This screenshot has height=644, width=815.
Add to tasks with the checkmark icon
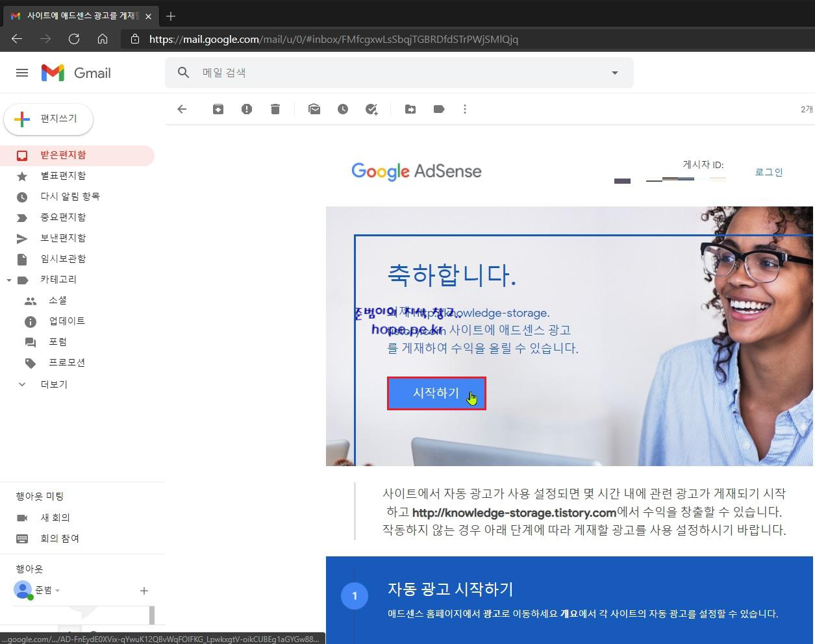[x=371, y=109]
